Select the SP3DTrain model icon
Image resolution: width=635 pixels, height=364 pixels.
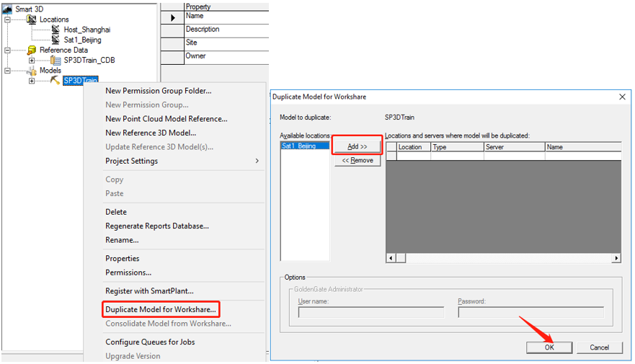(55, 81)
